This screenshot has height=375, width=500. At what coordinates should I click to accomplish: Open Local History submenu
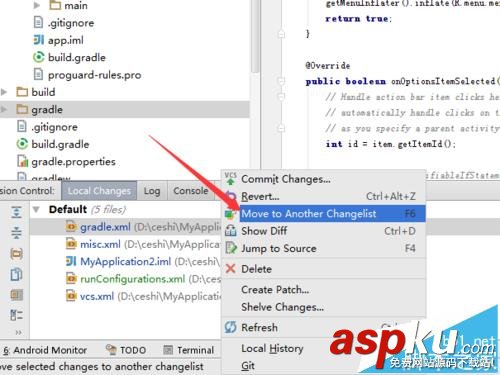(x=272, y=348)
